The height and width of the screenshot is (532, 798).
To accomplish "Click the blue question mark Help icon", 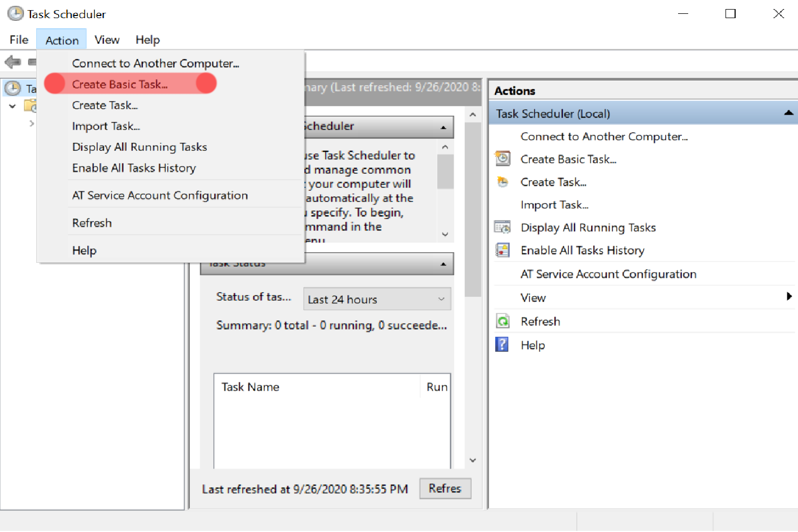I will [502, 344].
